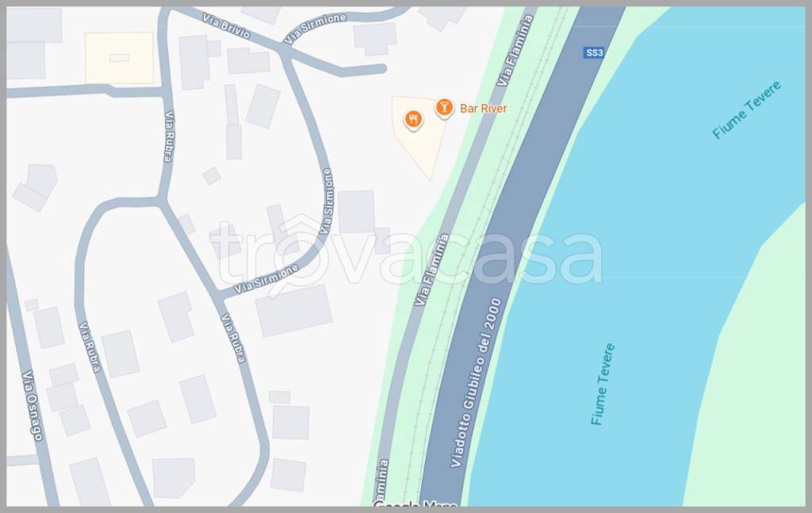Click the Via Brivio street label
This screenshot has height=513, width=812.
point(226,26)
